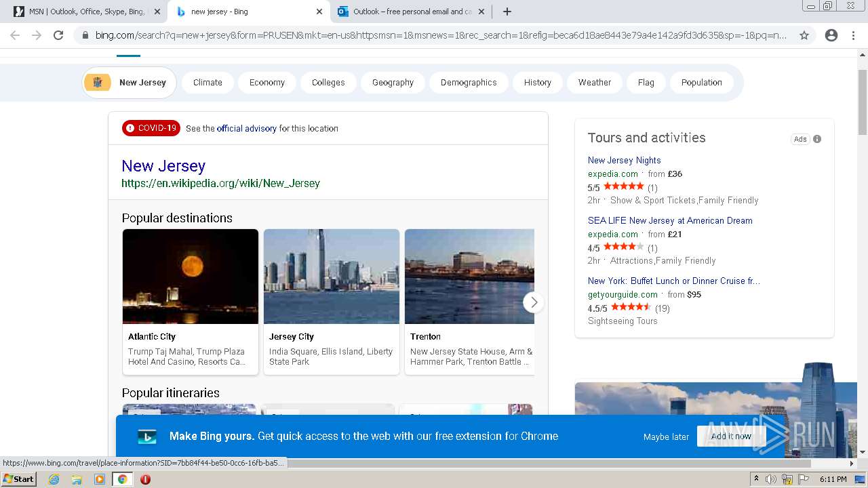
Task: Switch to the Outlook browser tab
Action: pyautogui.click(x=410, y=12)
